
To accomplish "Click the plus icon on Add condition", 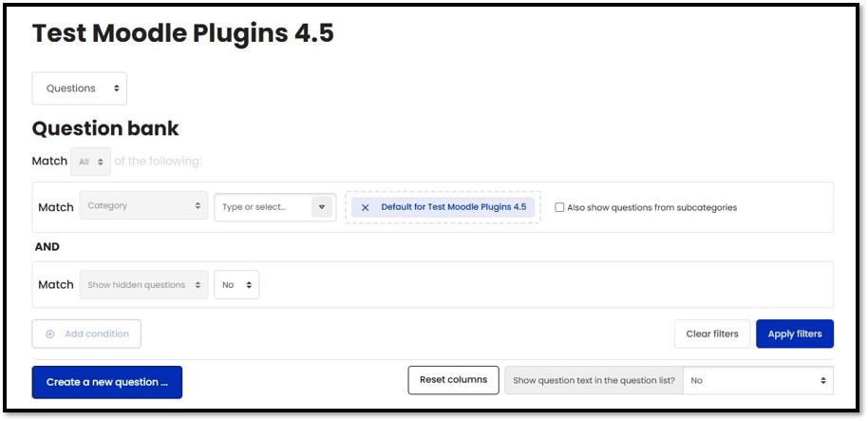I will [x=50, y=335].
